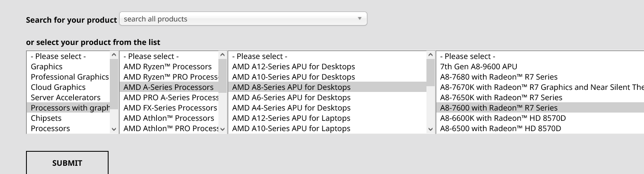Viewport: 644px width, 174px height.
Task: Click the SUBMIT button
Action: [67, 163]
